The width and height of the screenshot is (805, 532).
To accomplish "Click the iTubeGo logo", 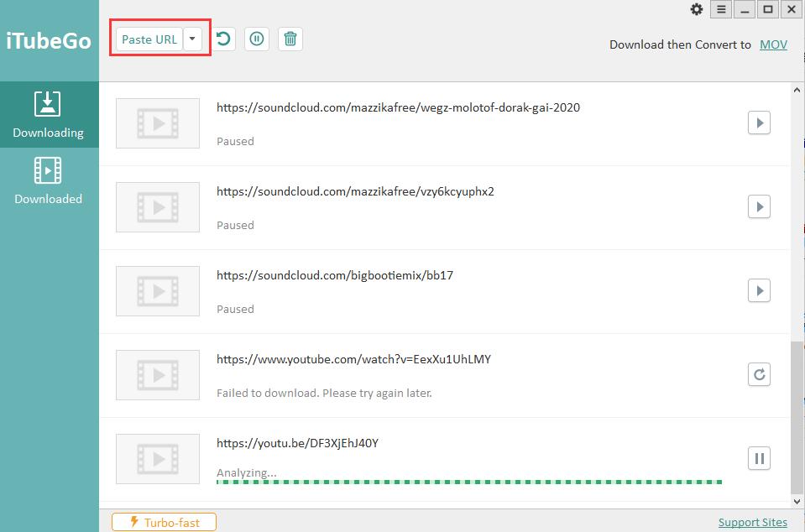I will tap(49, 40).
